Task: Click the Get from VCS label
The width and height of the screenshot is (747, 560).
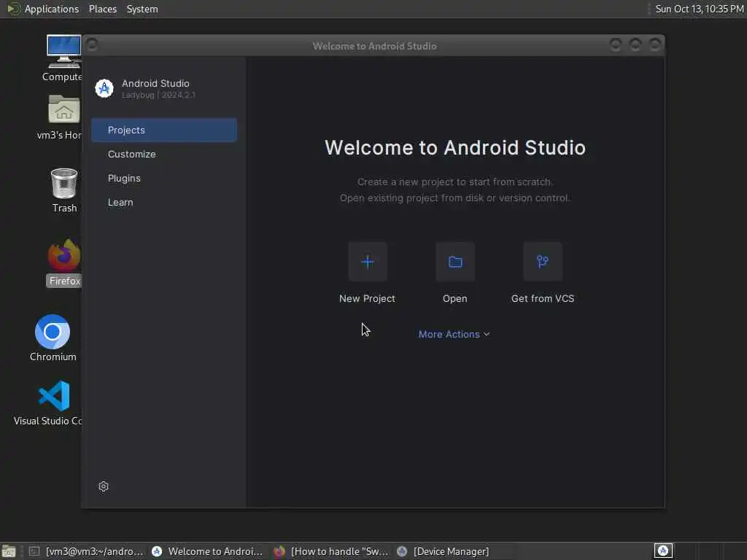Action: click(543, 298)
